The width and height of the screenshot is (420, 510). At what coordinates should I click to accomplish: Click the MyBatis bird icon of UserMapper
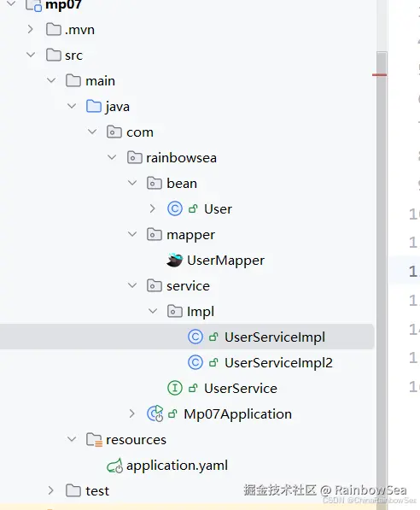(x=175, y=260)
